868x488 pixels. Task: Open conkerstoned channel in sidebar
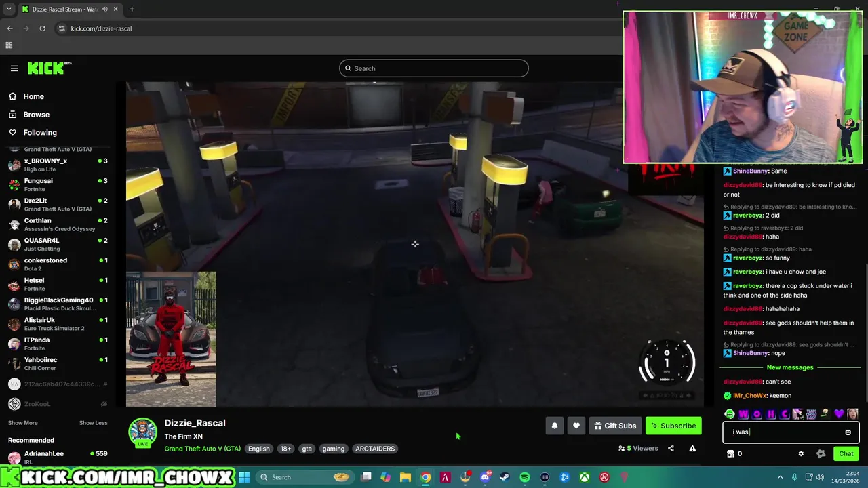pos(58,264)
